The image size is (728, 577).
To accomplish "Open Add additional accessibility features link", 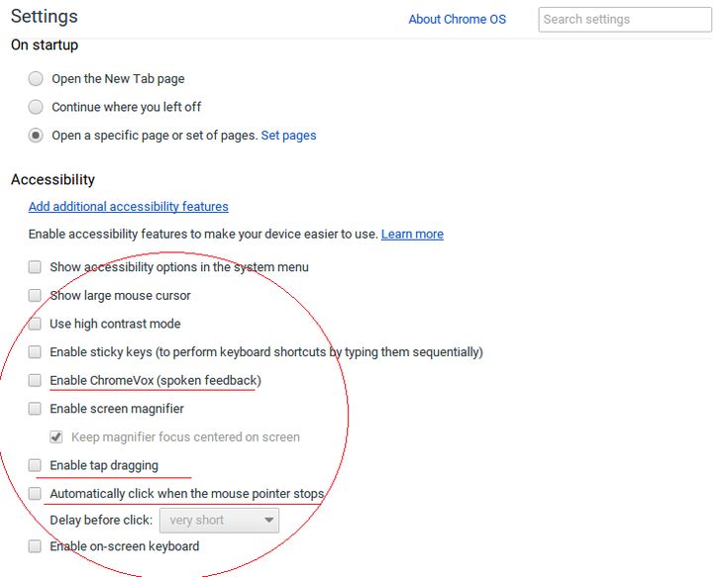I will pyautogui.click(x=128, y=207).
